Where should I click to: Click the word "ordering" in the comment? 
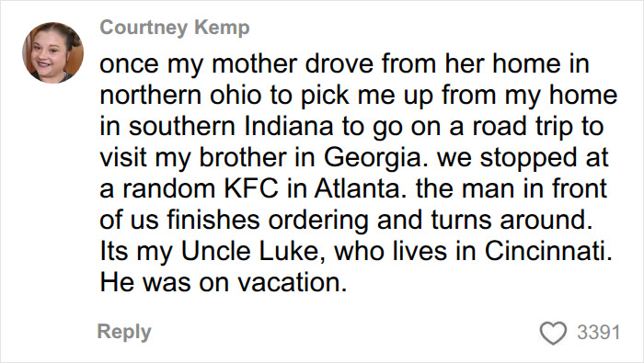[318, 220]
